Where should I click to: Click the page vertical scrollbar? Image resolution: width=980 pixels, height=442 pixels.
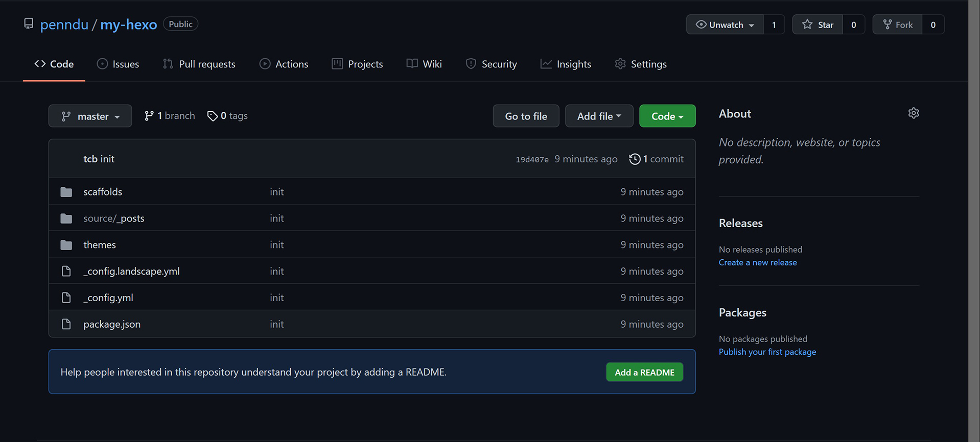974,221
